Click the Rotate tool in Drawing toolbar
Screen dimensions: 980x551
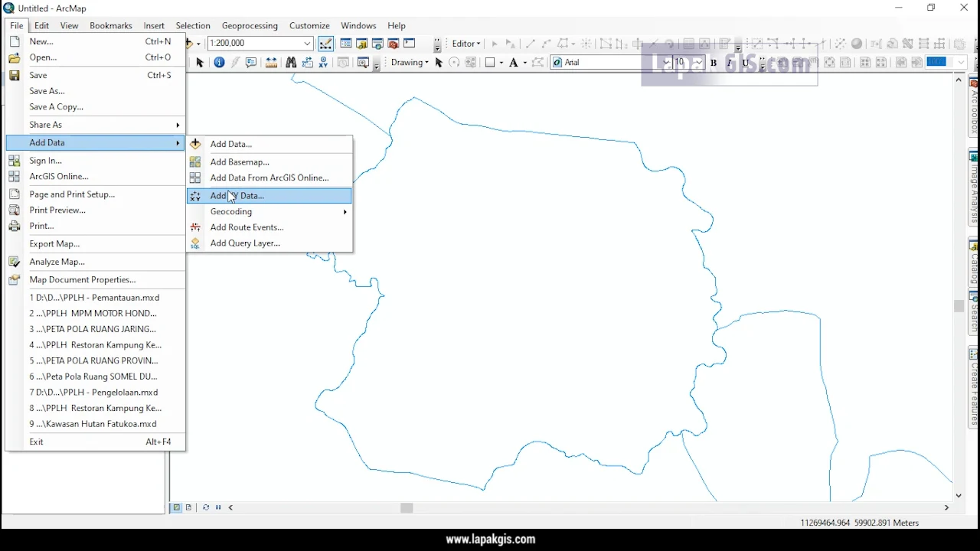pos(455,63)
